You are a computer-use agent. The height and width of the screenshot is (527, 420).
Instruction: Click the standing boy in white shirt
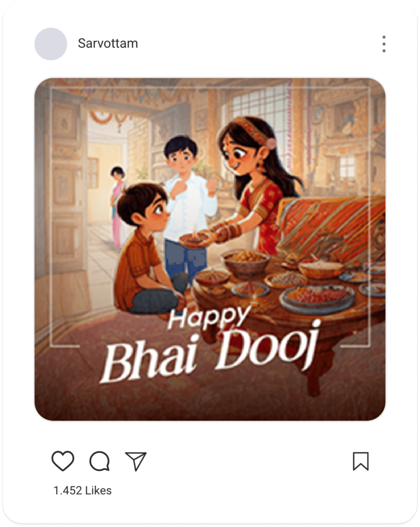[x=187, y=205]
